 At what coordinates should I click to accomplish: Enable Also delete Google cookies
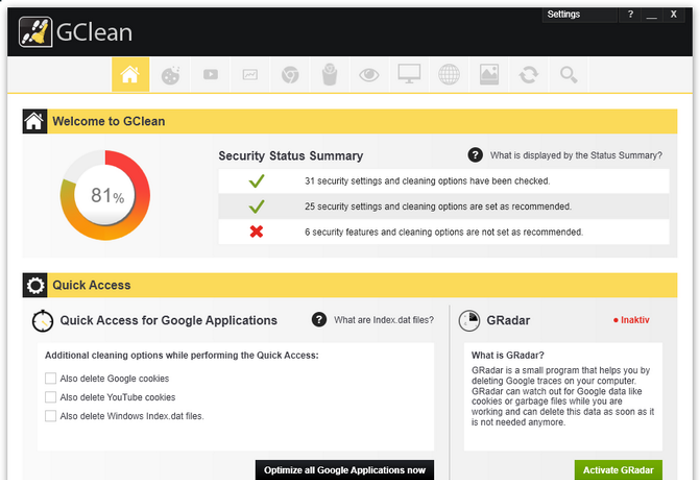point(50,378)
